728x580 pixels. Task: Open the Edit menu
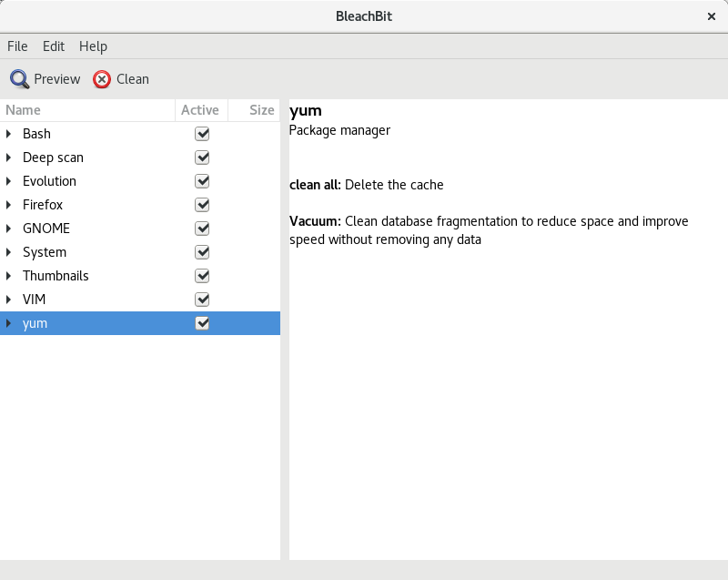(x=54, y=46)
